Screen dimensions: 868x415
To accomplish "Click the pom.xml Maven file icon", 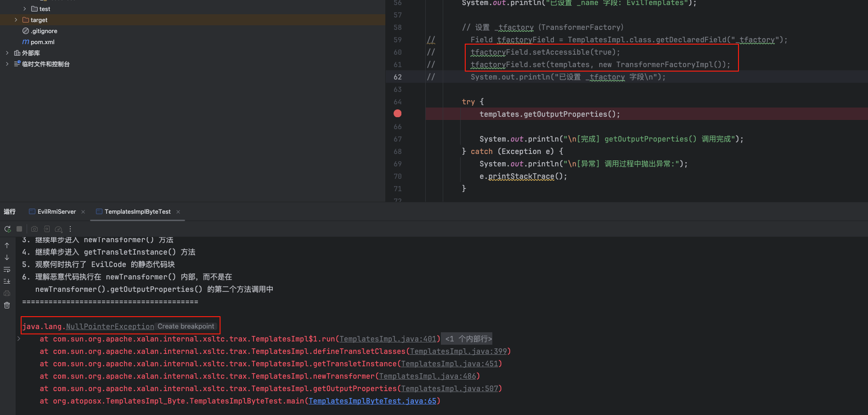I will point(26,42).
